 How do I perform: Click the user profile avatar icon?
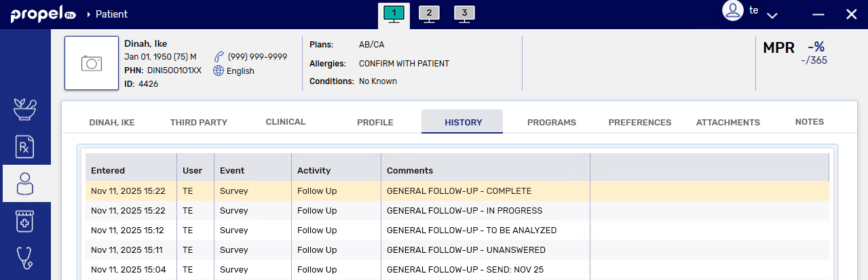point(733,12)
